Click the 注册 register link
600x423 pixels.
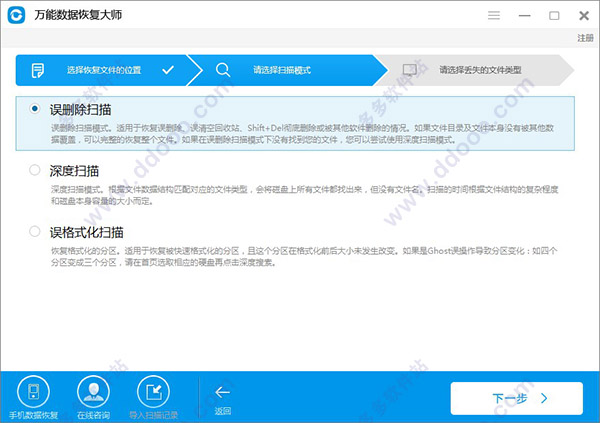585,38
